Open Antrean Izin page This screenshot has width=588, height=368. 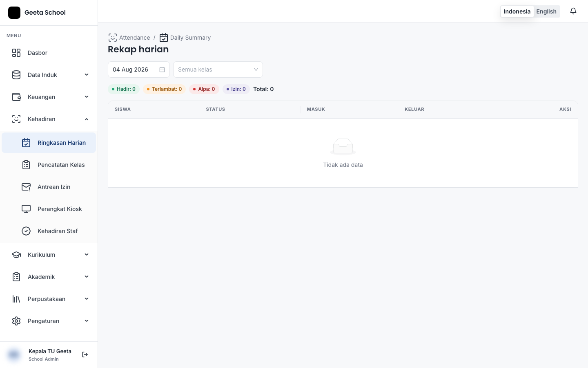tap(49, 187)
